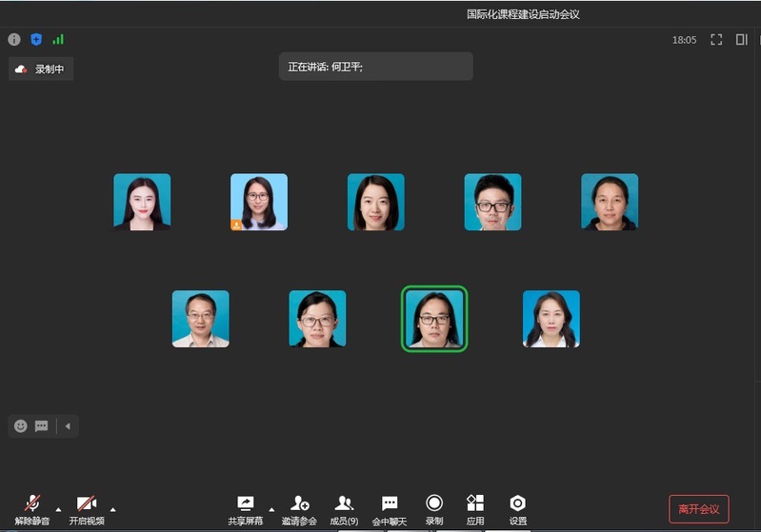Select third top-row avatar of smiling woman without glasses
The width and height of the screenshot is (761, 532).
(376, 202)
